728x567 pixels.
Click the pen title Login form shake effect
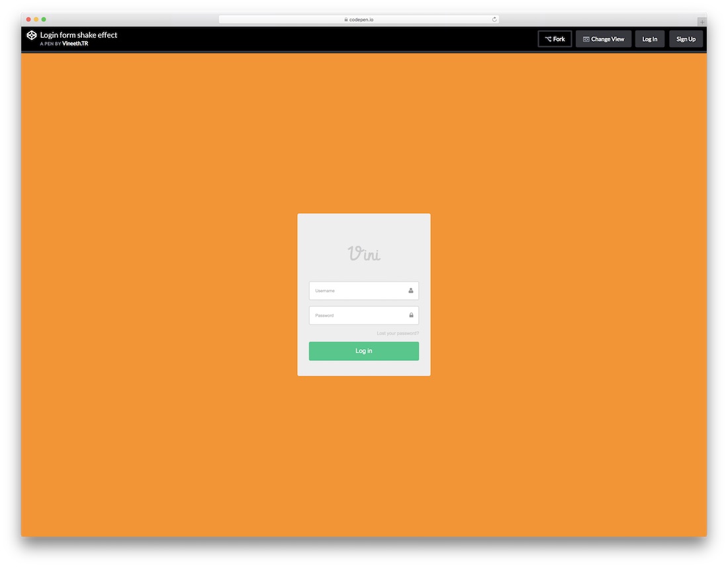point(79,34)
